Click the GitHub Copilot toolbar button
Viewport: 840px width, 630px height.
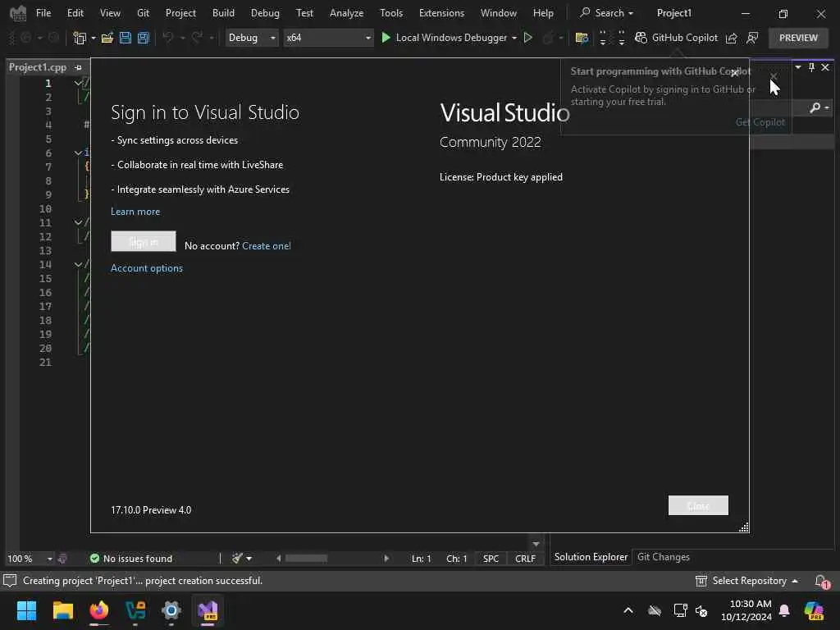(x=676, y=38)
